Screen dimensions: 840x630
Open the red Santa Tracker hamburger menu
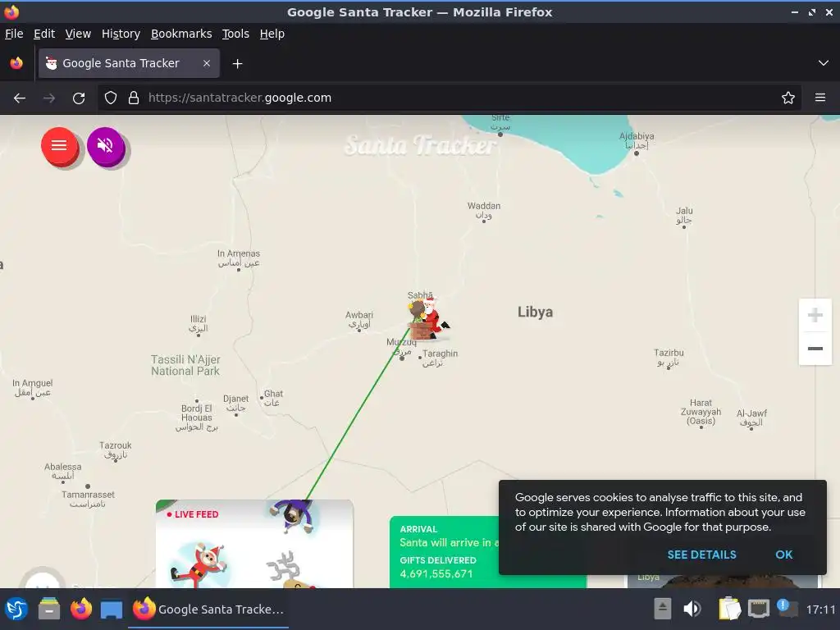click(x=59, y=145)
